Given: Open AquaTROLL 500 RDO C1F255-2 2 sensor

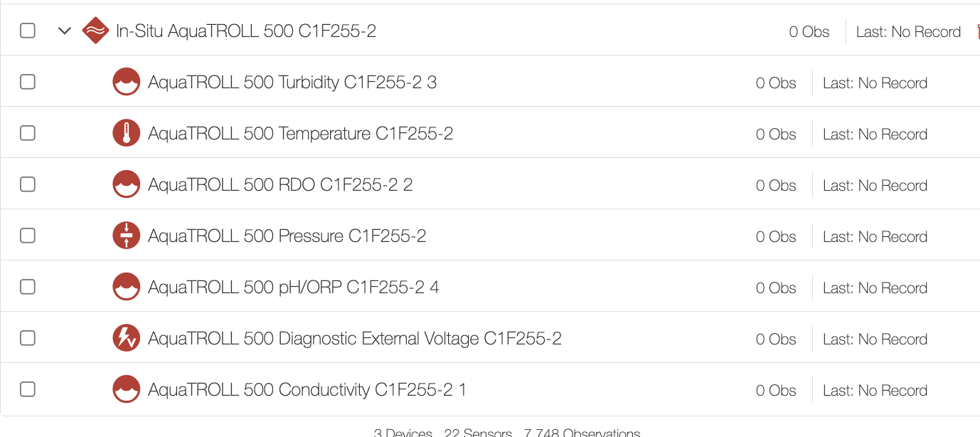Looking at the screenshot, I should (280, 185).
